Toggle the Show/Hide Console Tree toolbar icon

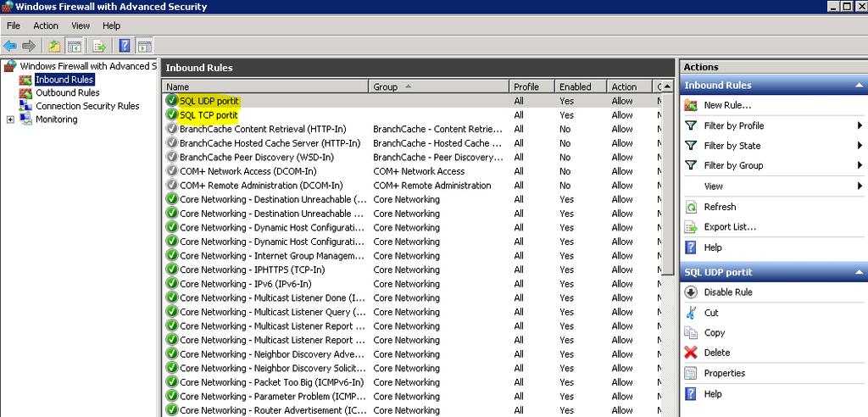(x=75, y=46)
